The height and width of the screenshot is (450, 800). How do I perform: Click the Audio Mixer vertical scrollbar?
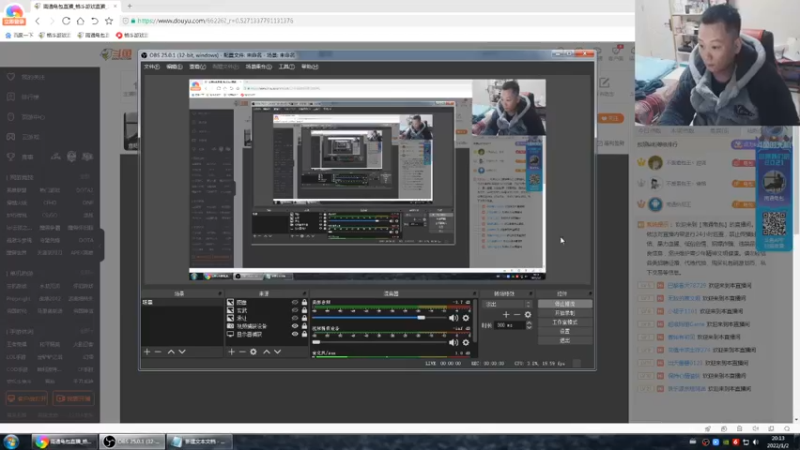click(x=475, y=321)
